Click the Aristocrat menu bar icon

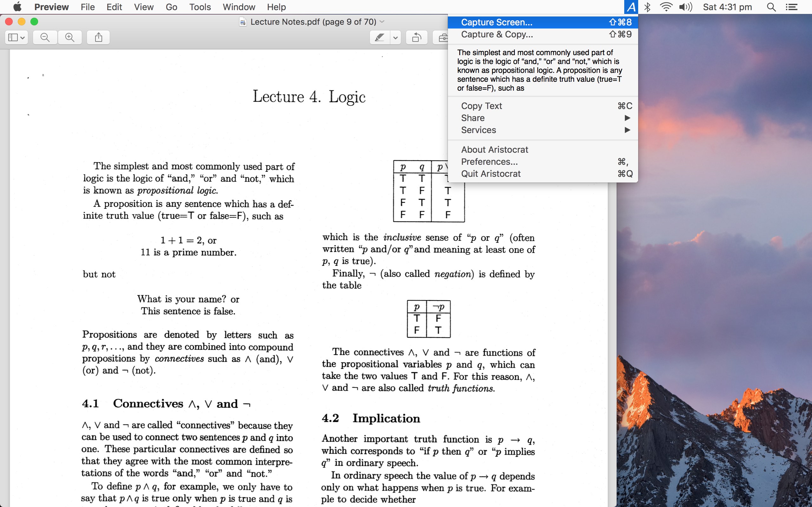click(x=631, y=7)
